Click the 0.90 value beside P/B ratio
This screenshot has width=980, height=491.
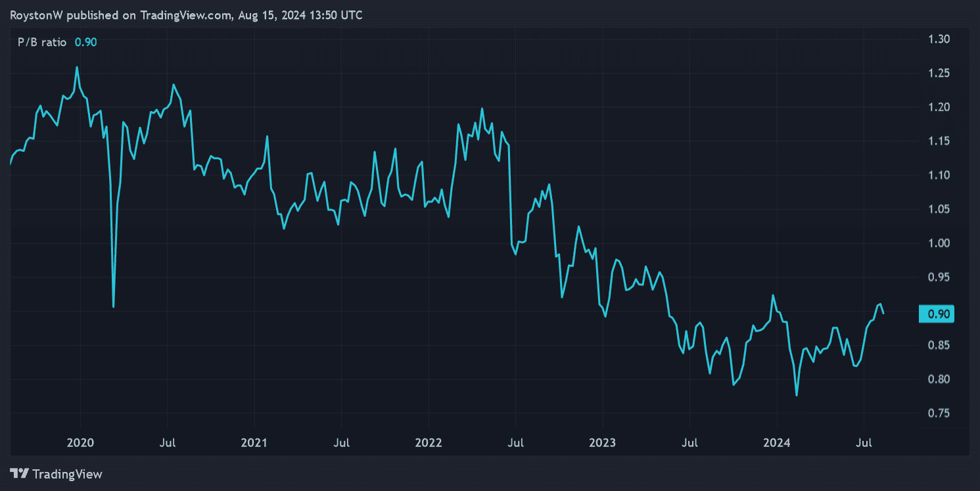pyautogui.click(x=86, y=42)
